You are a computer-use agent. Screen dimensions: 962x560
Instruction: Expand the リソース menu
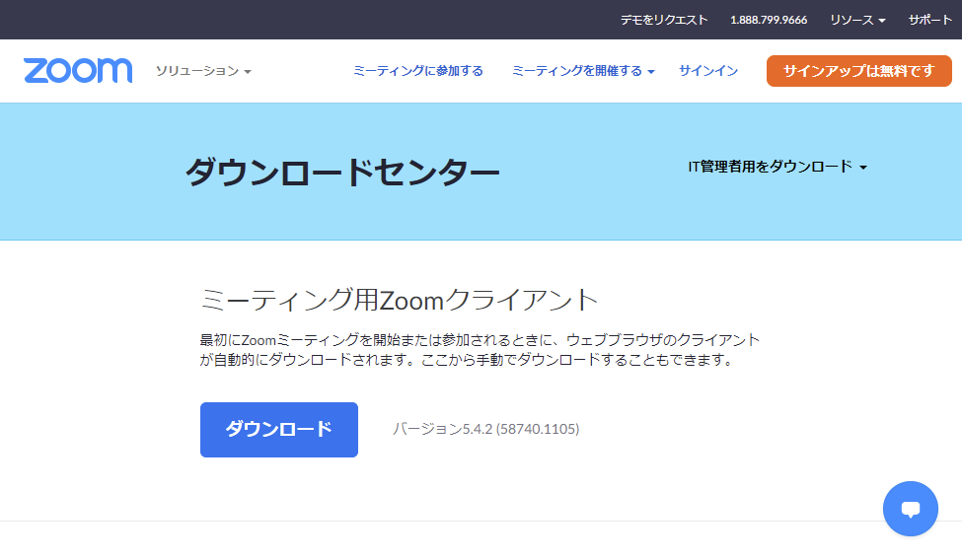(x=857, y=21)
